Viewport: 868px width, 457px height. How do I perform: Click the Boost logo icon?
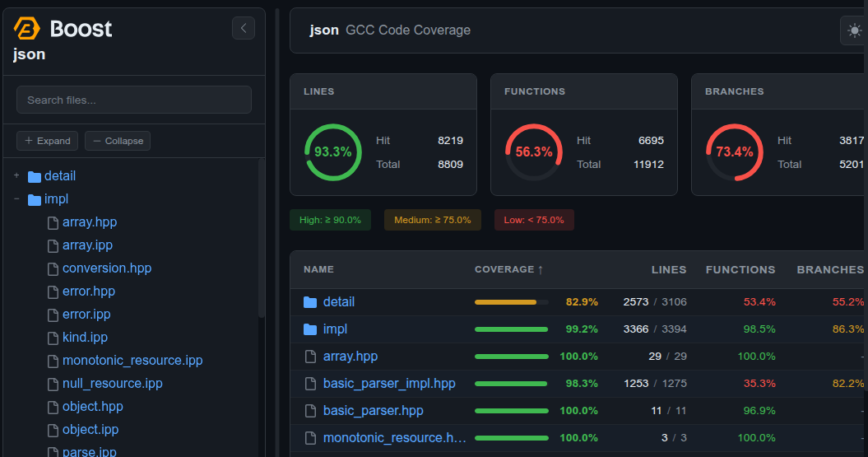pos(27,29)
